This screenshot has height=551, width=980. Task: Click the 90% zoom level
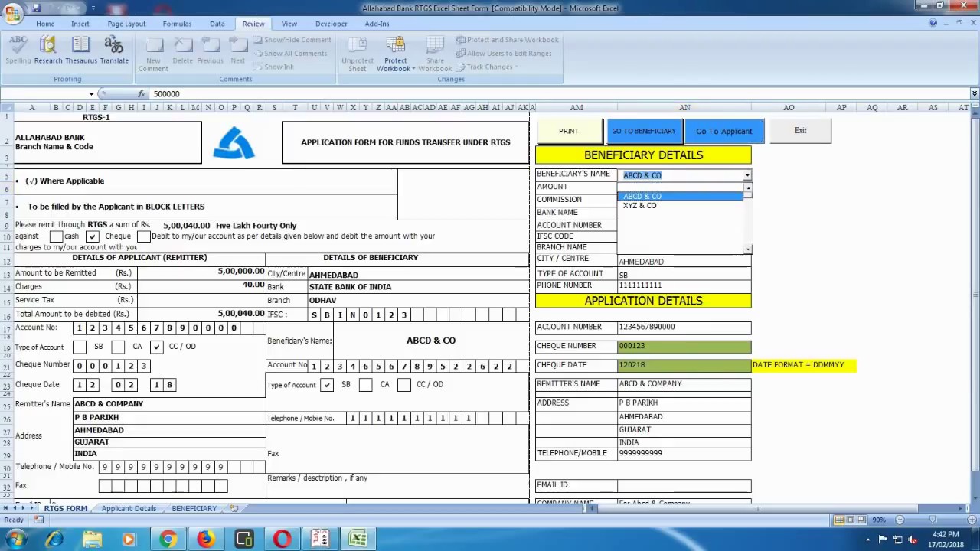tap(879, 520)
